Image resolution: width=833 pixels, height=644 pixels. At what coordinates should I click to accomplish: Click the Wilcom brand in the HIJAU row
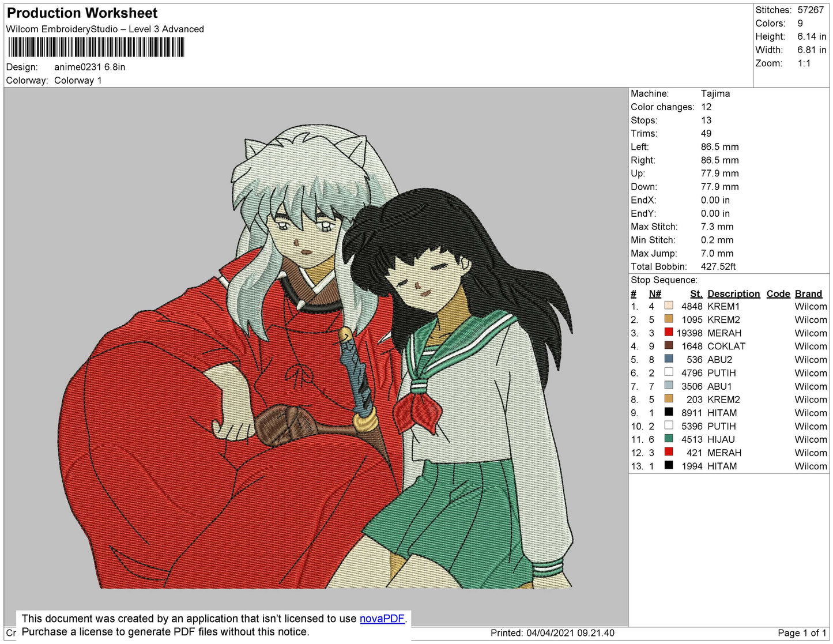pyautogui.click(x=811, y=439)
